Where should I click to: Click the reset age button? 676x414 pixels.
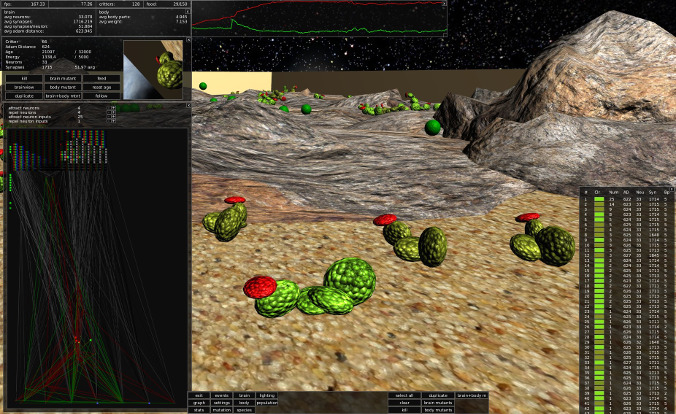click(x=102, y=87)
